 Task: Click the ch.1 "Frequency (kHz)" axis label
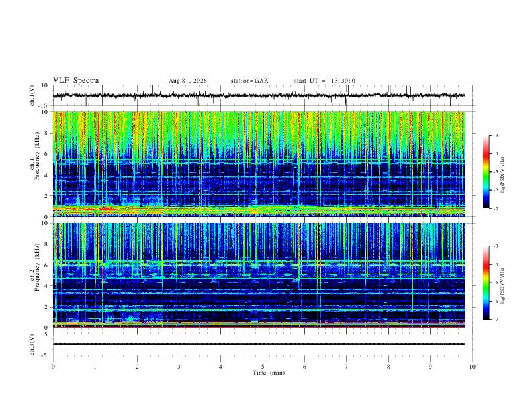[x=38, y=156]
